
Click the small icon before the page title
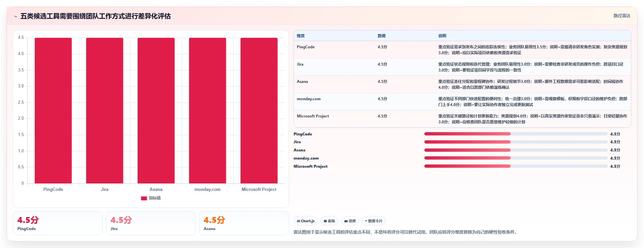point(15,16)
